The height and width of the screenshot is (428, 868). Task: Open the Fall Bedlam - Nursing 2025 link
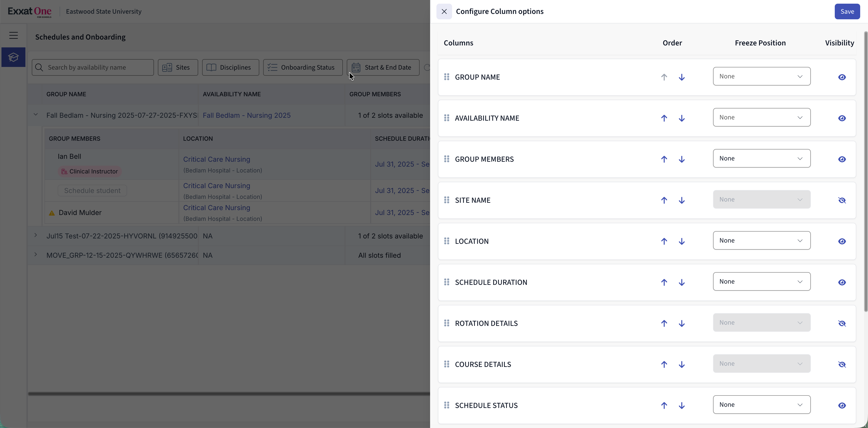[246, 115]
